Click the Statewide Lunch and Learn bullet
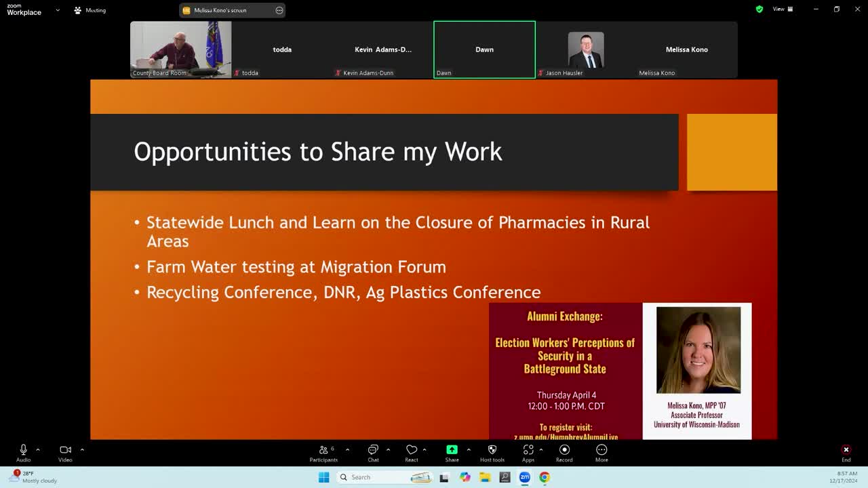The image size is (868, 488). coord(398,232)
